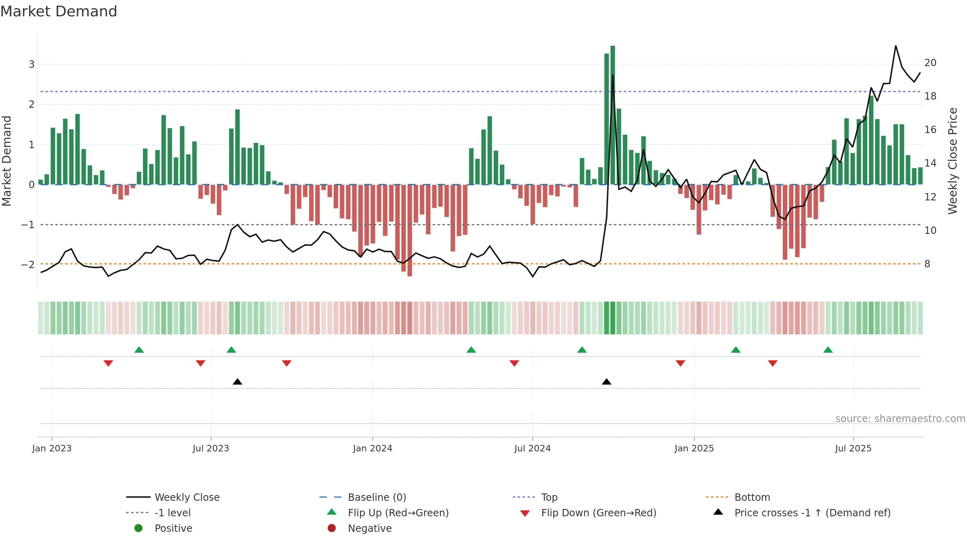Toggle the Flip Up (Red→Green) legend label
The image size is (980, 551).
pyautogui.click(x=399, y=513)
